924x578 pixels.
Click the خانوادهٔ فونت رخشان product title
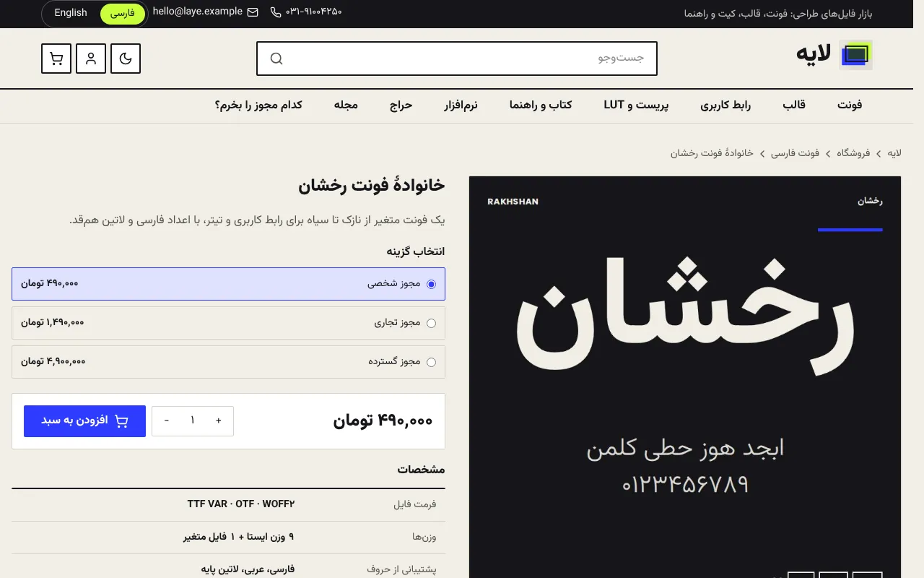(x=372, y=186)
